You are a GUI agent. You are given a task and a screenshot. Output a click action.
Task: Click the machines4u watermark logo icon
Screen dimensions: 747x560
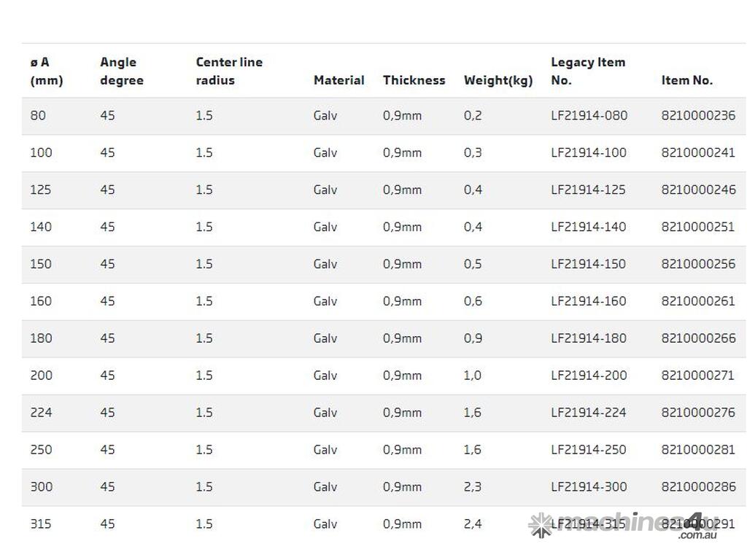pyautogui.click(x=541, y=524)
